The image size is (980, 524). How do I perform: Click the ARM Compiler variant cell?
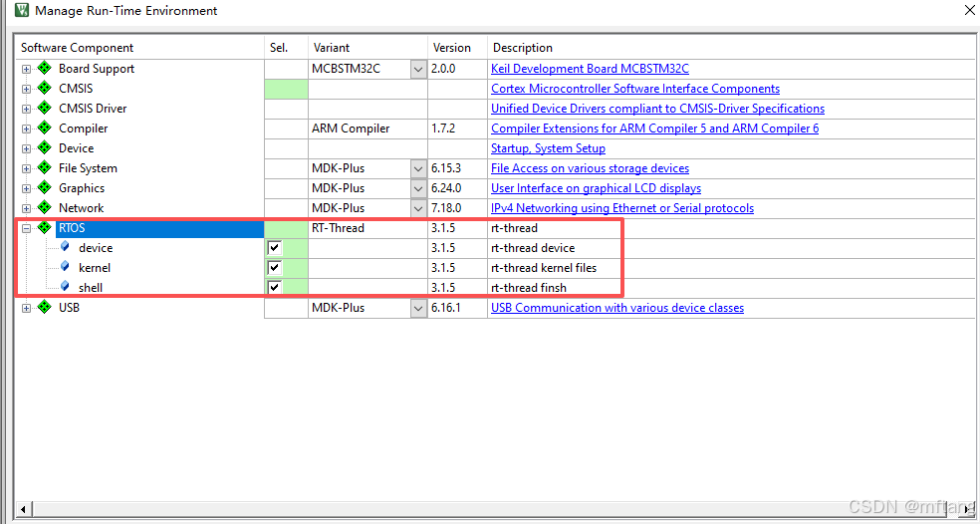[367, 129]
